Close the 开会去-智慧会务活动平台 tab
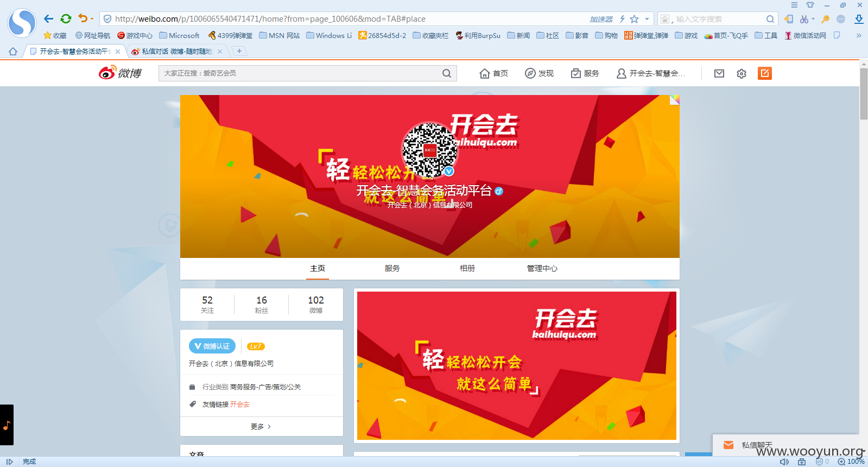Viewport: 868px width, 467px height. (118, 52)
